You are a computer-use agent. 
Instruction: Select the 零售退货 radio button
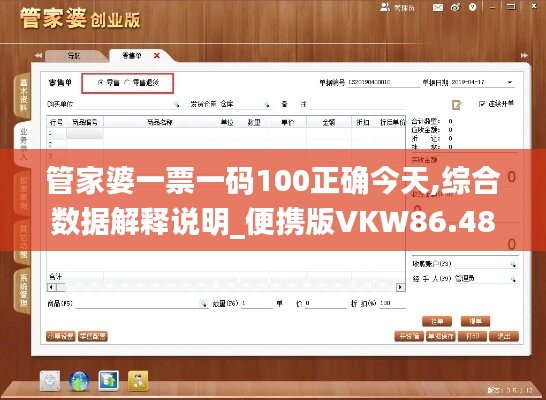pos(127,83)
